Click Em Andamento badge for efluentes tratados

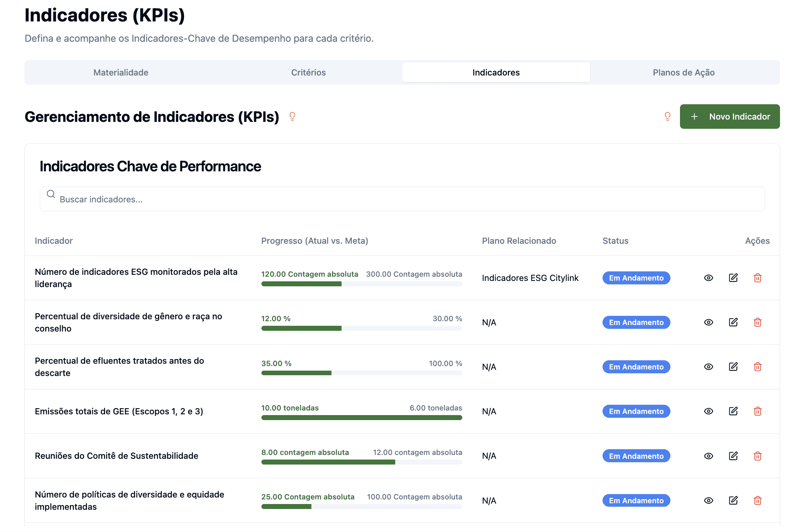point(636,367)
